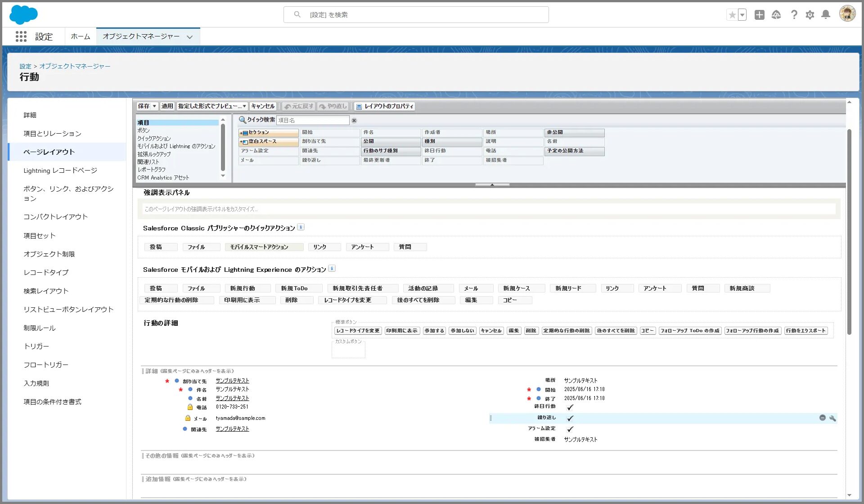The width and height of the screenshot is (864, 504).
Task: Open the setup gear menu
Action: coord(810,15)
